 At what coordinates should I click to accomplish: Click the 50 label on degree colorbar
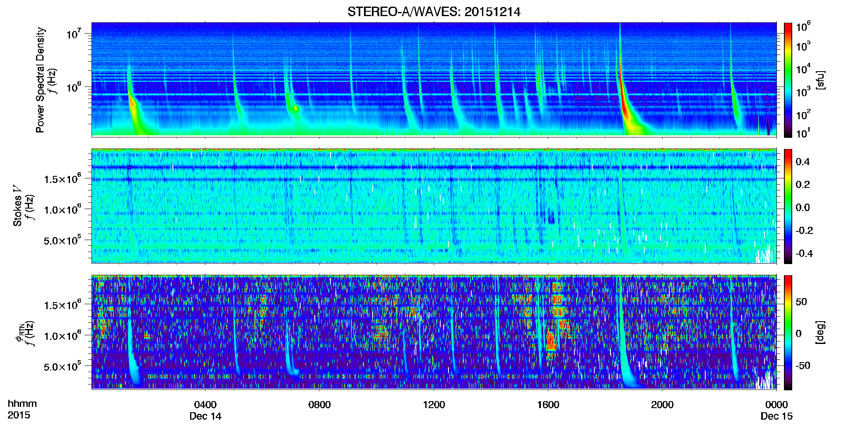801,302
